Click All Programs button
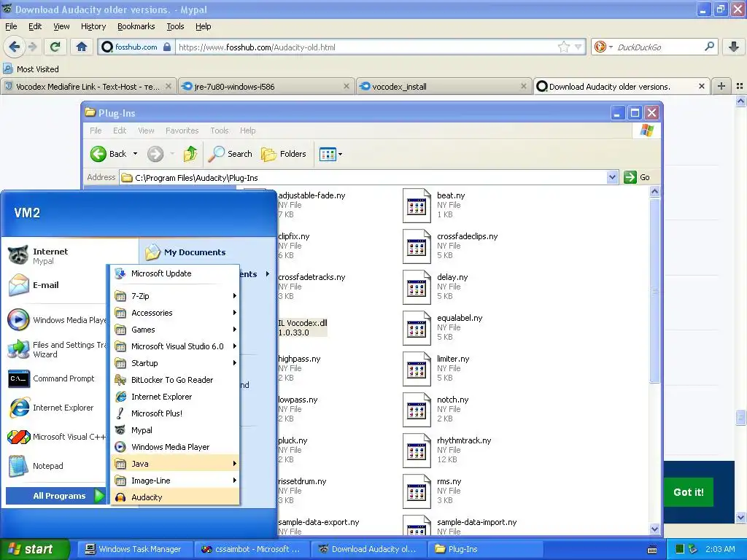 (55, 496)
